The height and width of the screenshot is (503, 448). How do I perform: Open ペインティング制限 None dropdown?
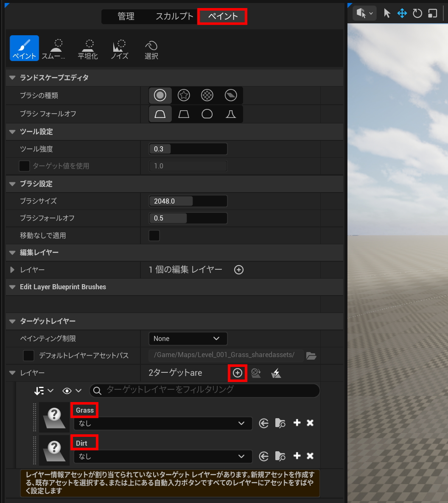[188, 338]
